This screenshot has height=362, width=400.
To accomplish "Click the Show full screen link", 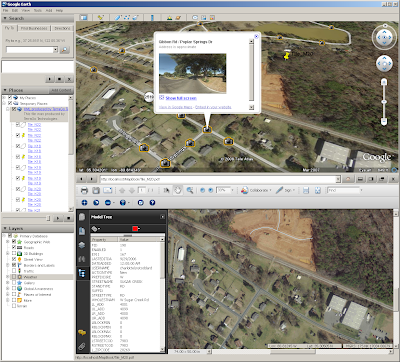I will point(181,98).
